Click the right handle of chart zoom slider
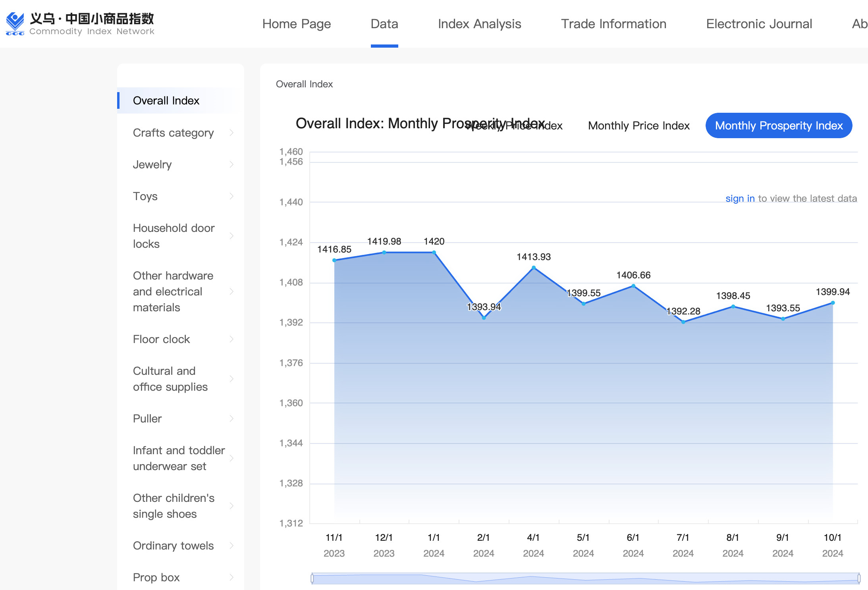Viewport: 868px width, 590px height. coord(859,578)
